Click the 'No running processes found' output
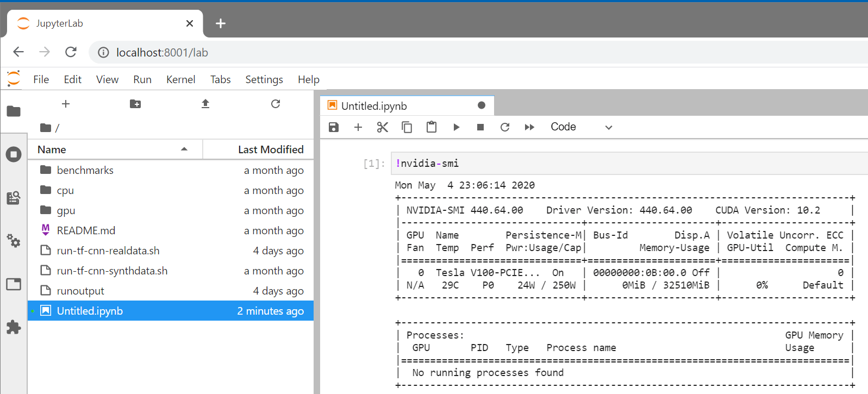The image size is (868, 394). [x=488, y=373]
